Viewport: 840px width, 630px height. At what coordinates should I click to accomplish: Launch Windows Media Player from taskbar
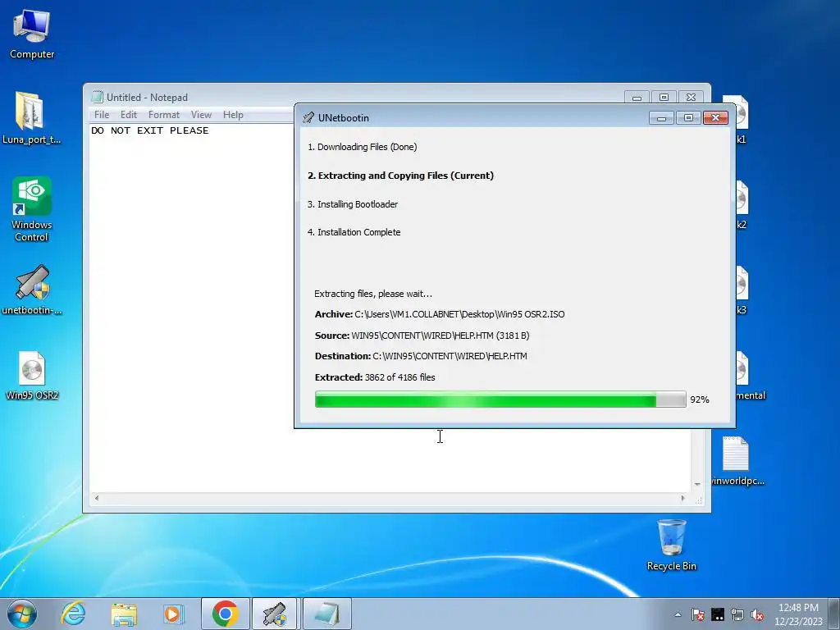coord(173,614)
